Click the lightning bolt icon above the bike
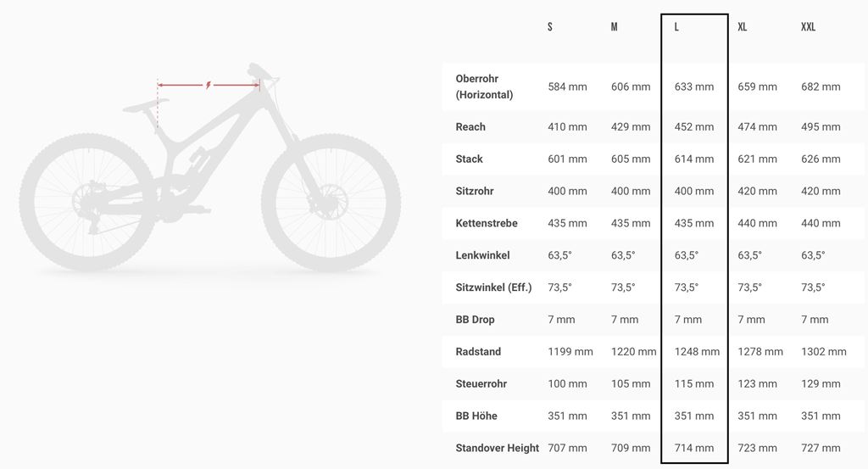Viewport: 868px width, 469px height. pos(209,85)
